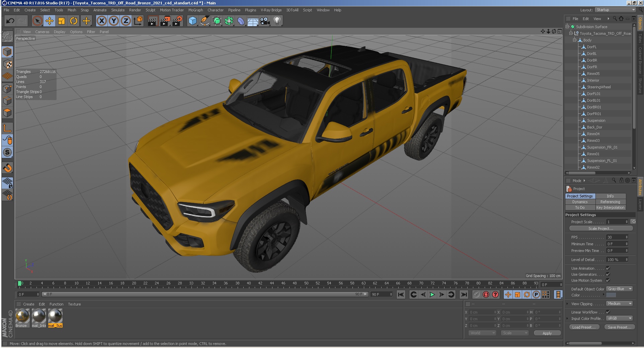Open viewport Cameras menu
This screenshot has height=348, width=644.
[x=42, y=32]
